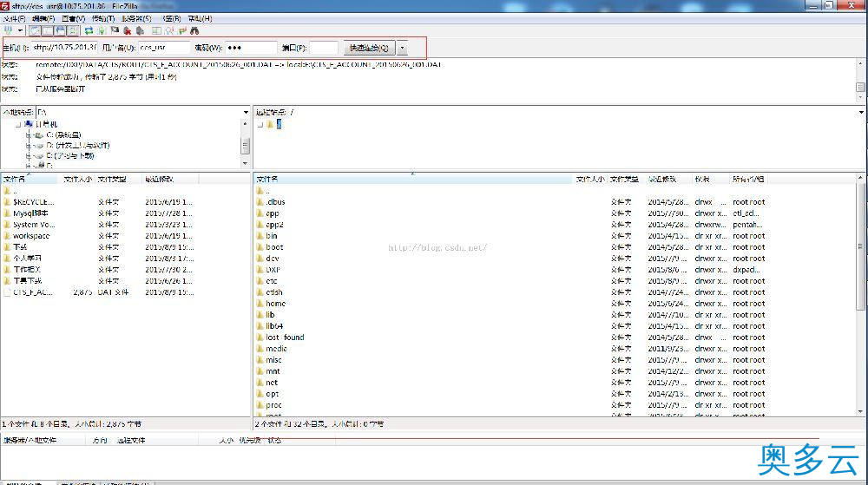868x485 pixels.
Task: Search remote files with binoculars icon
Action: coord(194,31)
